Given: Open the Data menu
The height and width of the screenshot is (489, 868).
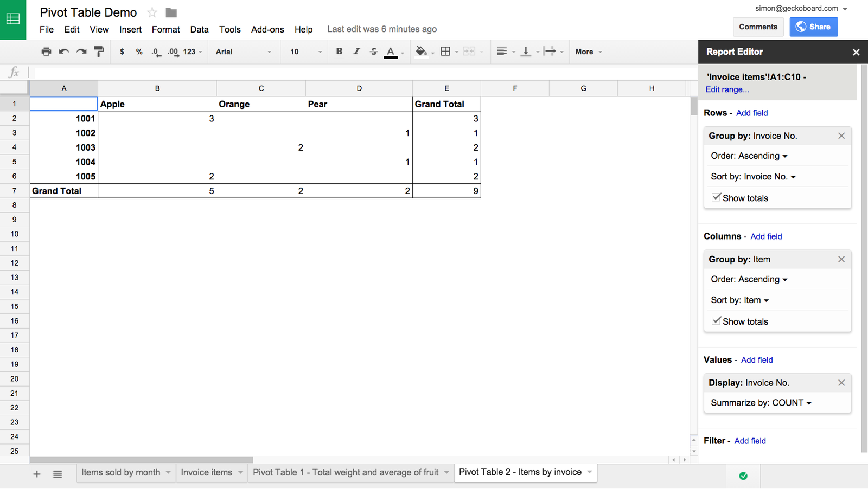Looking at the screenshot, I should click(x=199, y=29).
